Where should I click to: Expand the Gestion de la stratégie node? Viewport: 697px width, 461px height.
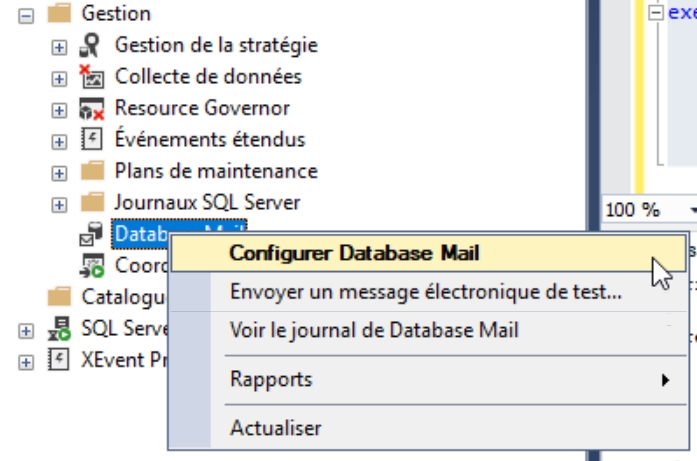(60, 46)
